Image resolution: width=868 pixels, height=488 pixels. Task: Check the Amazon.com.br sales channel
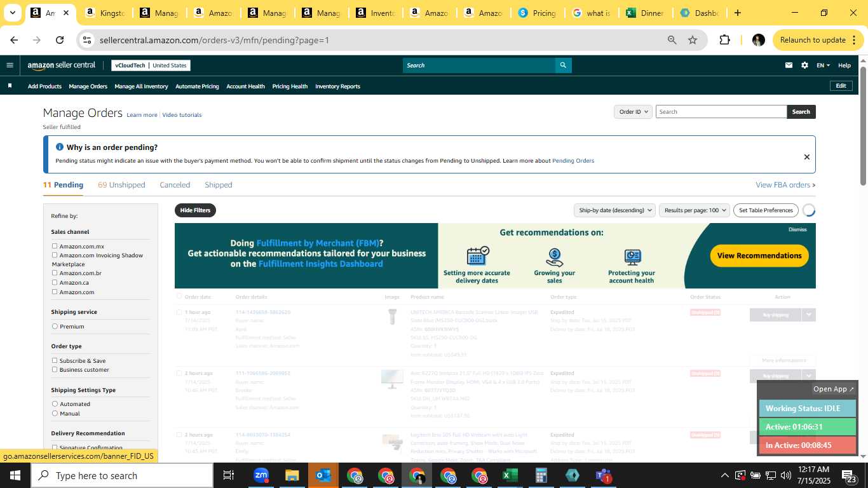pos(55,273)
